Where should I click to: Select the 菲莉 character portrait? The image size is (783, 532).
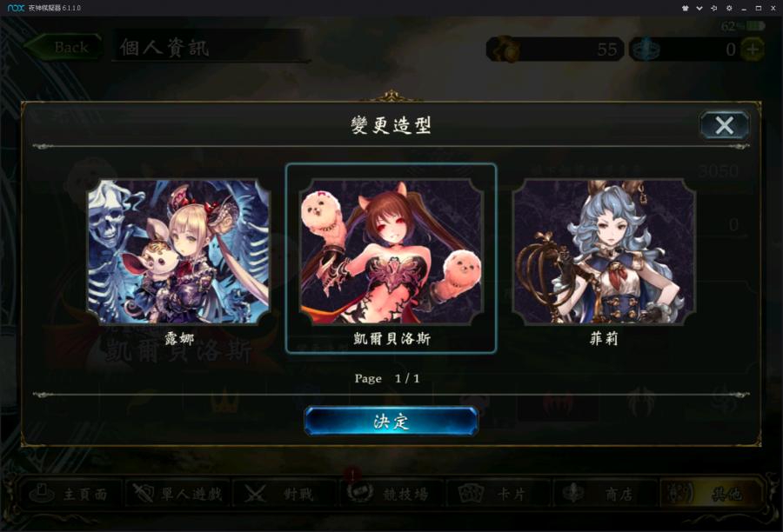click(x=604, y=252)
